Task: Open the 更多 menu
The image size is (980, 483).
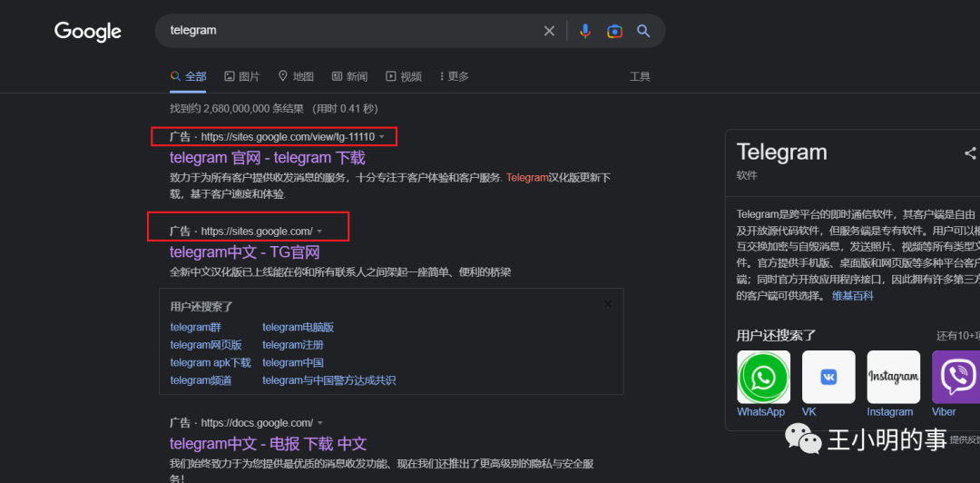Action: 455,76
